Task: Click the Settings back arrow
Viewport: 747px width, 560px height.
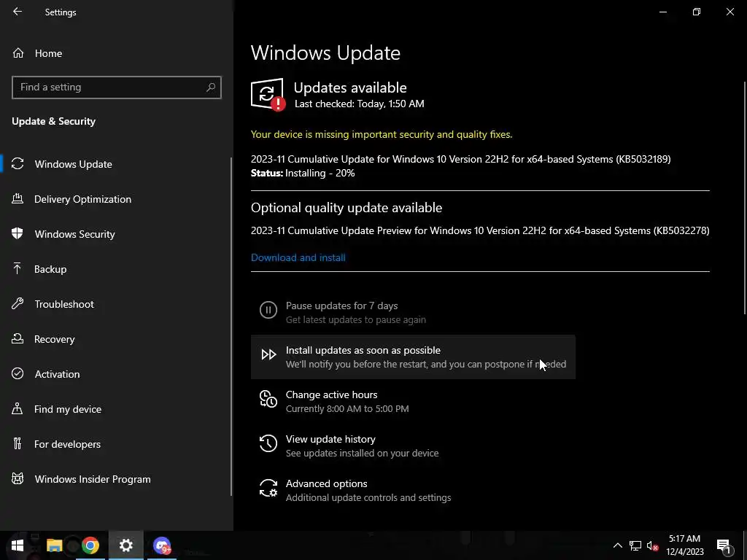Action: click(18, 12)
